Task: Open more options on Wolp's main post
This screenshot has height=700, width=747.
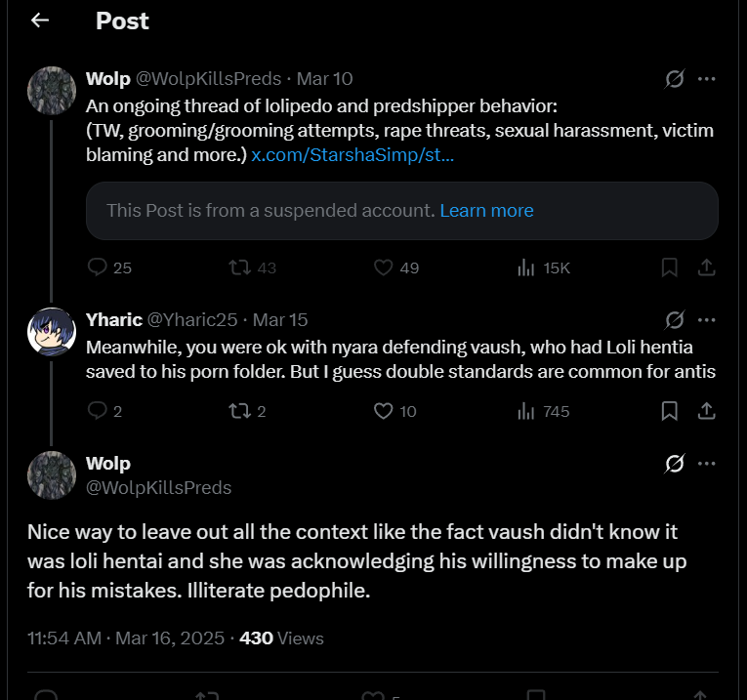Action: [x=707, y=464]
